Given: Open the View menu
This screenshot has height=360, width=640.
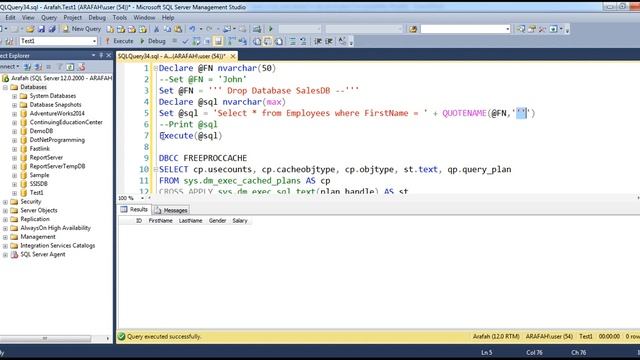Looking at the screenshot, I should pos(28,18).
